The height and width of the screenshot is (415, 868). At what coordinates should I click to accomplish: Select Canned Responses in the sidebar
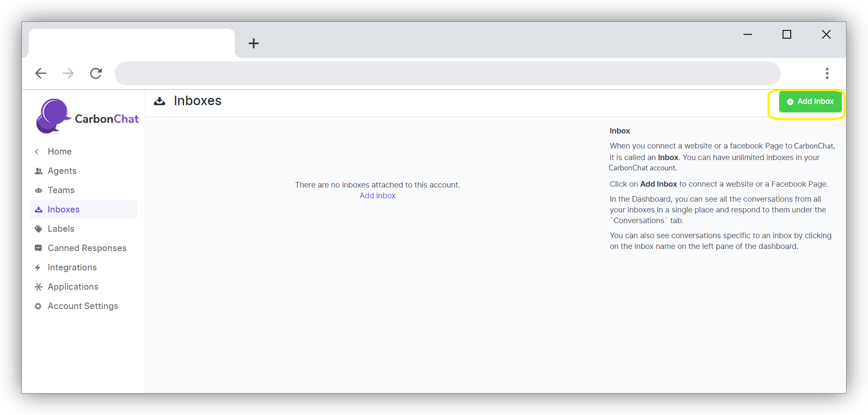click(87, 248)
